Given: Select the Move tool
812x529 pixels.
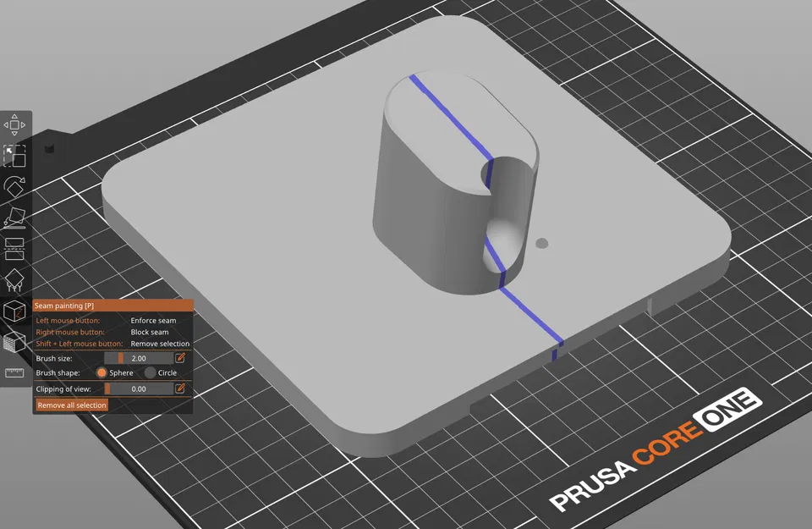Looking at the screenshot, I should point(14,125).
